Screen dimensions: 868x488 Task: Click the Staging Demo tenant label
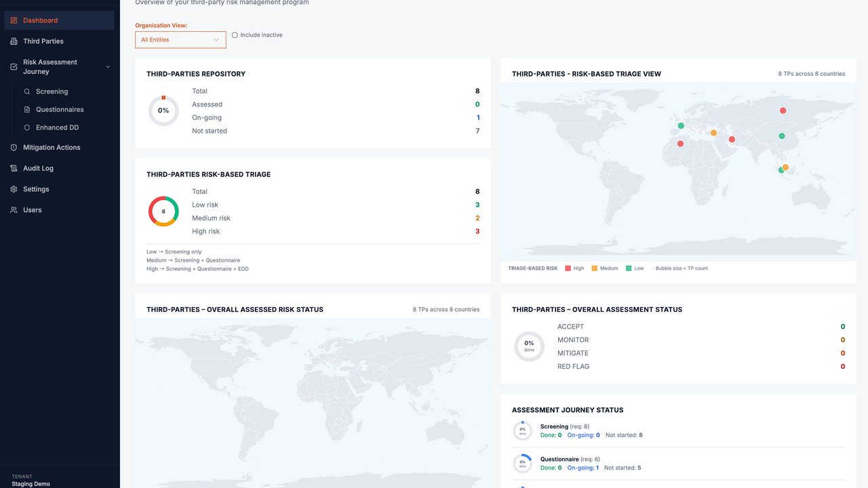31,484
